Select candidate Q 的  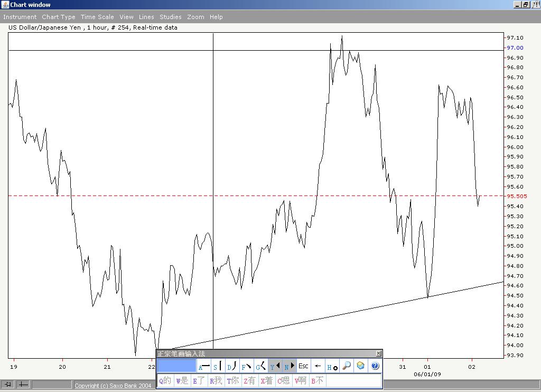click(165, 380)
